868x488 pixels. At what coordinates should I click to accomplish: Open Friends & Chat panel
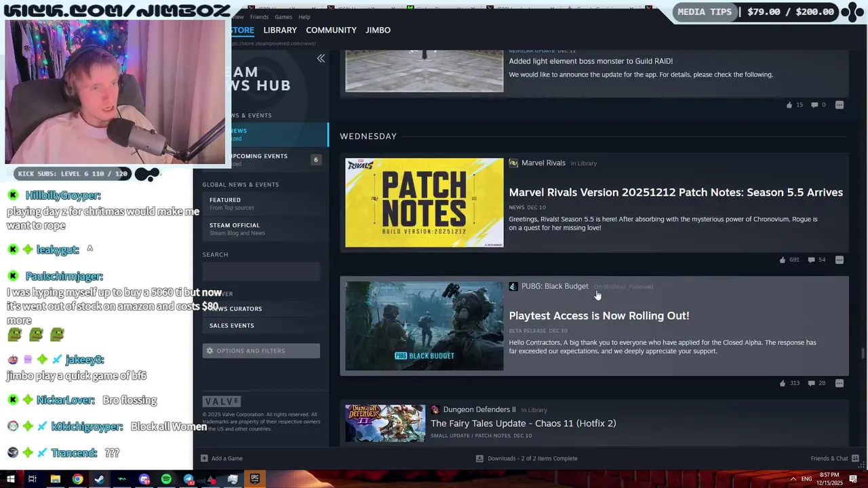click(x=835, y=458)
